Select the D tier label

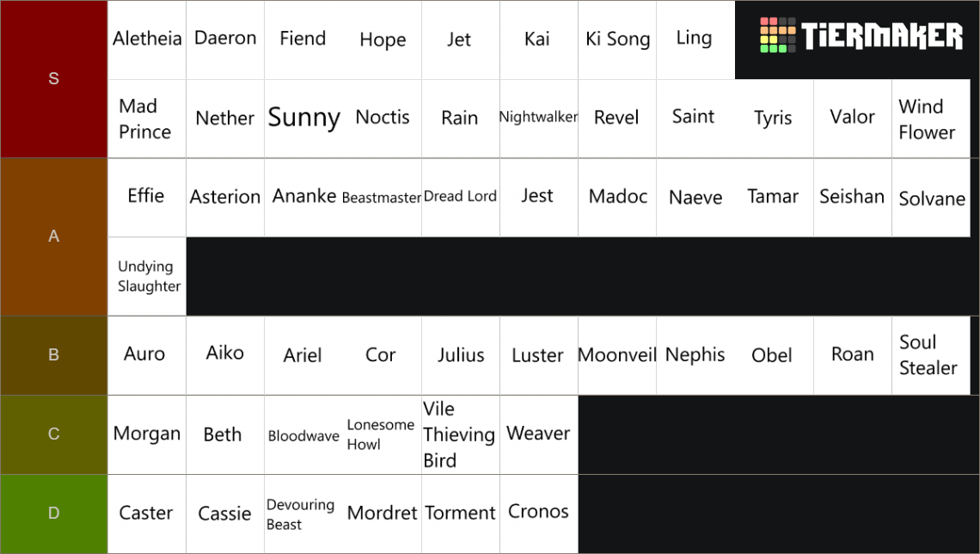pyautogui.click(x=53, y=514)
